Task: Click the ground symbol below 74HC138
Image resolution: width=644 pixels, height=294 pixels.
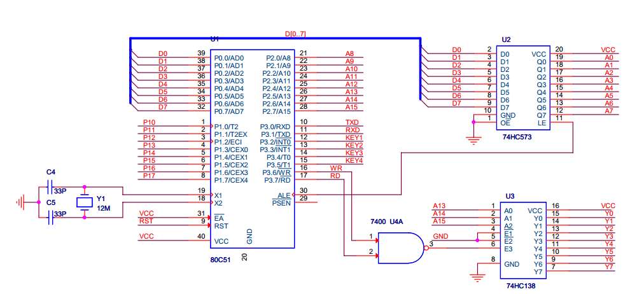Action: (x=477, y=277)
